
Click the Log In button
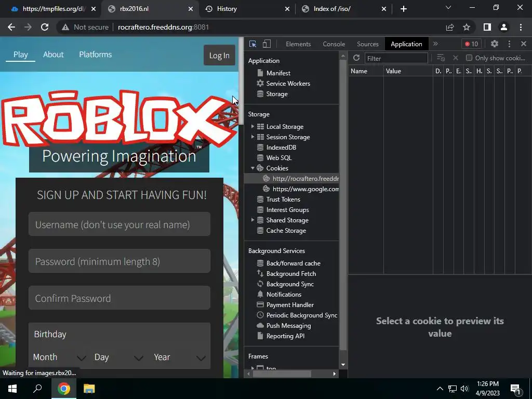click(x=219, y=55)
